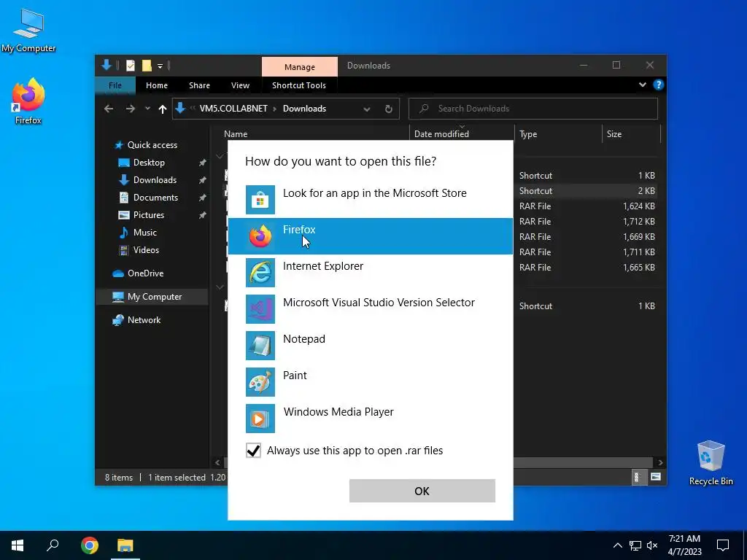Click the quick access new folder icon
747x560 pixels.
pyautogui.click(x=146, y=66)
